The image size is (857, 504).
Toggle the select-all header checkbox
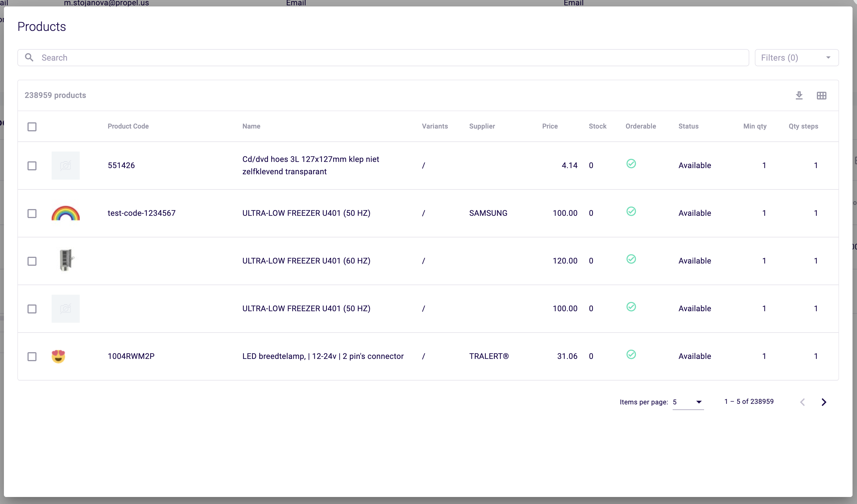(x=32, y=127)
